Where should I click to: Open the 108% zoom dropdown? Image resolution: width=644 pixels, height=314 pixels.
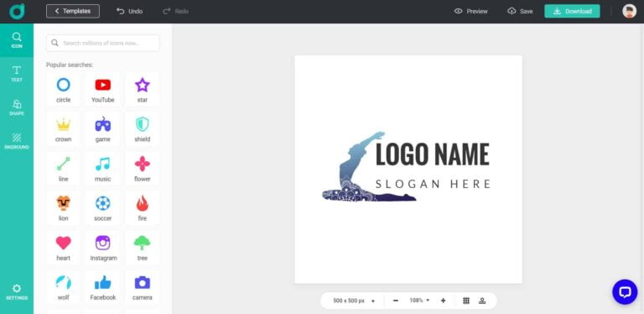click(x=419, y=301)
